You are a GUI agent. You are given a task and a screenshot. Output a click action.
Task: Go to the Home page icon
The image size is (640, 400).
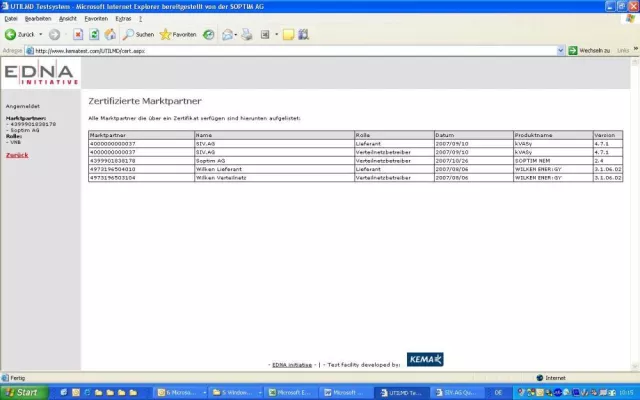(x=110, y=34)
